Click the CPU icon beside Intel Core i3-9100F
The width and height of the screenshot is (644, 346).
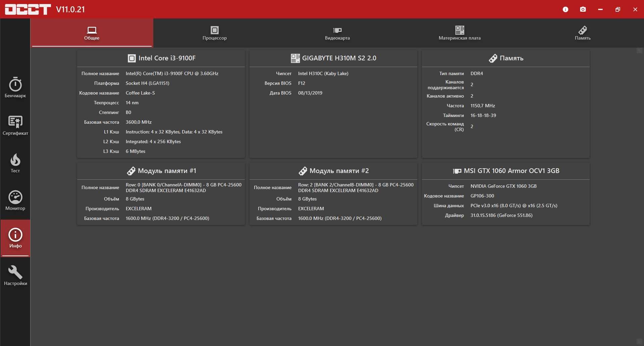(132, 58)
